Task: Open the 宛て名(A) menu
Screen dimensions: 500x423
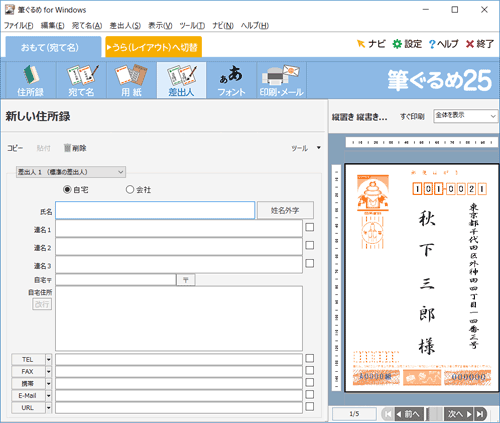Action: 87,25
